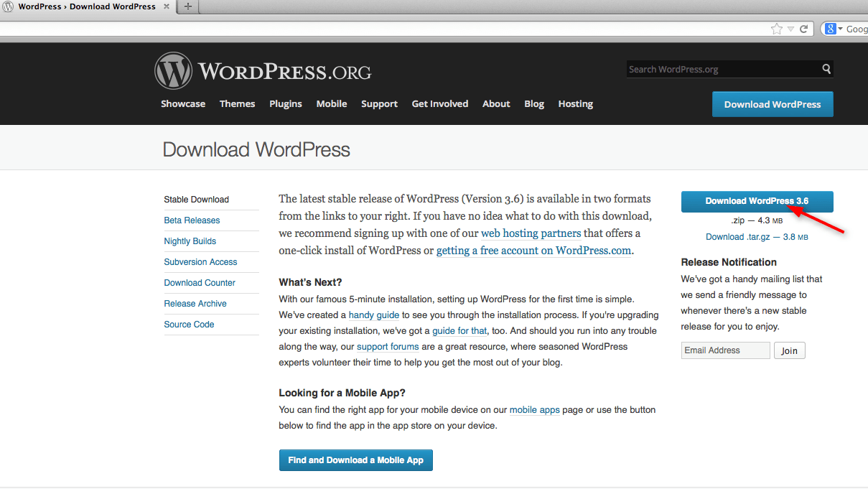Screen dimensions: 868x489
Task: Open the Support navigation link
Action: (379, 104)
